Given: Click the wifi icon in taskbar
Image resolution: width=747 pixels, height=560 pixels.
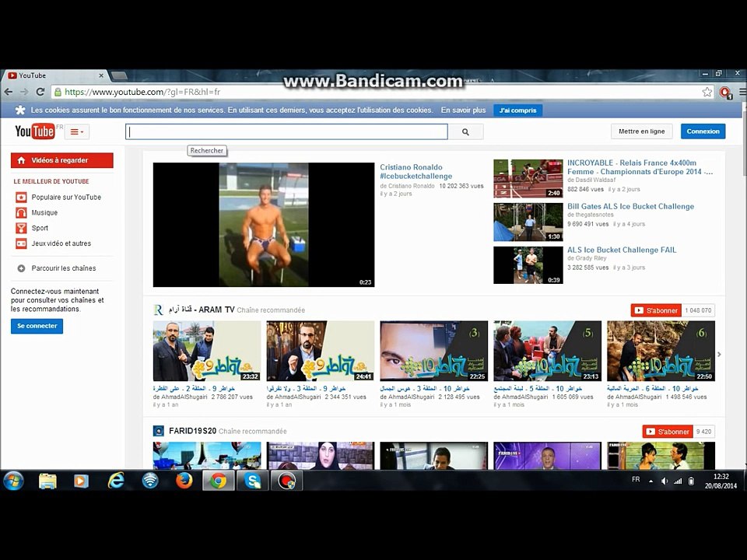Looking at the screenshot, I should [150, 481].
